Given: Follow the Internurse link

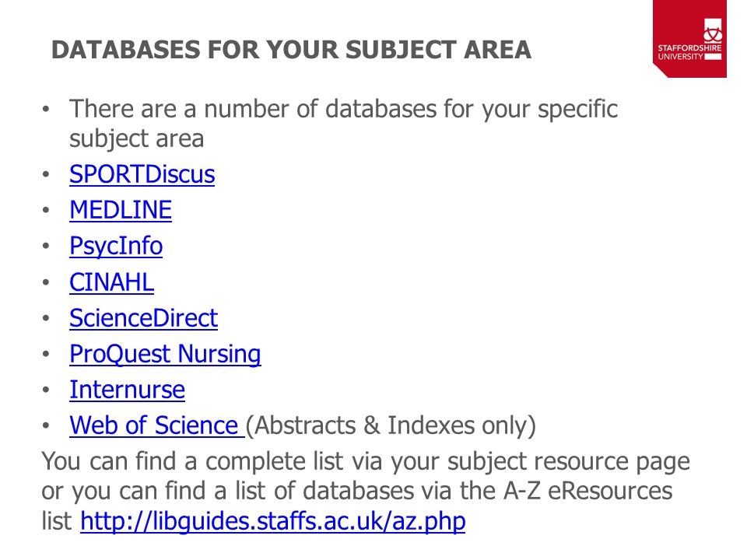Looking at the screenshot, I should (127, 390).
